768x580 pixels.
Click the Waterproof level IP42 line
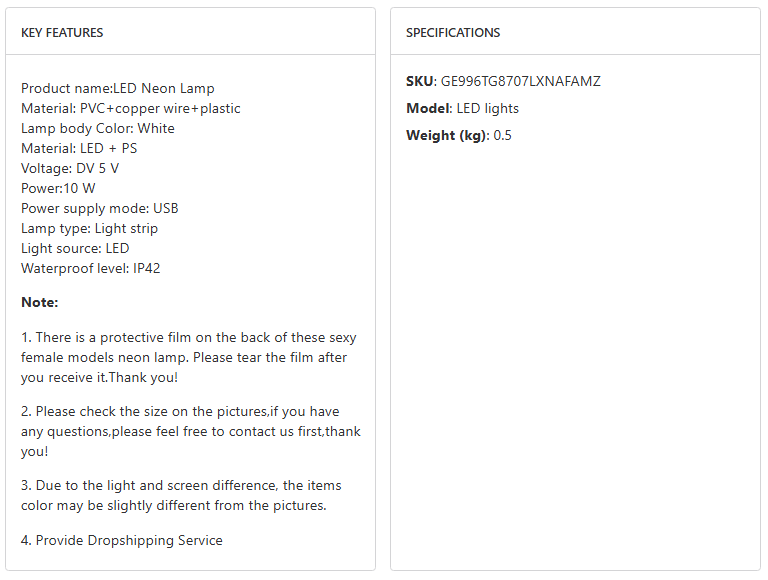click(x=91, y=268)
